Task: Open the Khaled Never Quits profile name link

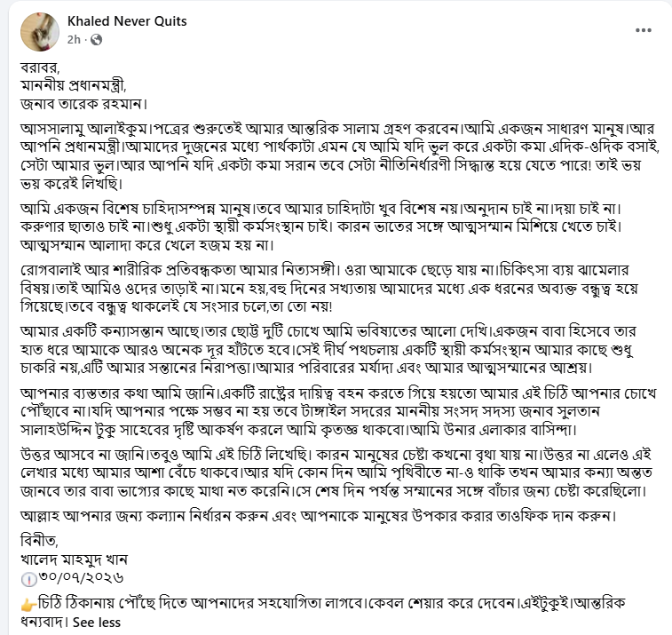Action: 127,21
